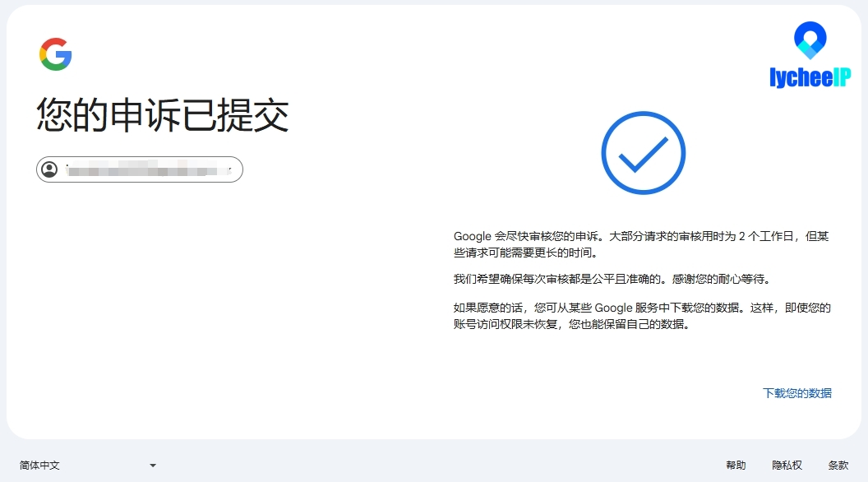
Task: Click the 我们希望确保每次审核 paragraph
Action: pyautogui.click(x=612, y=279)
